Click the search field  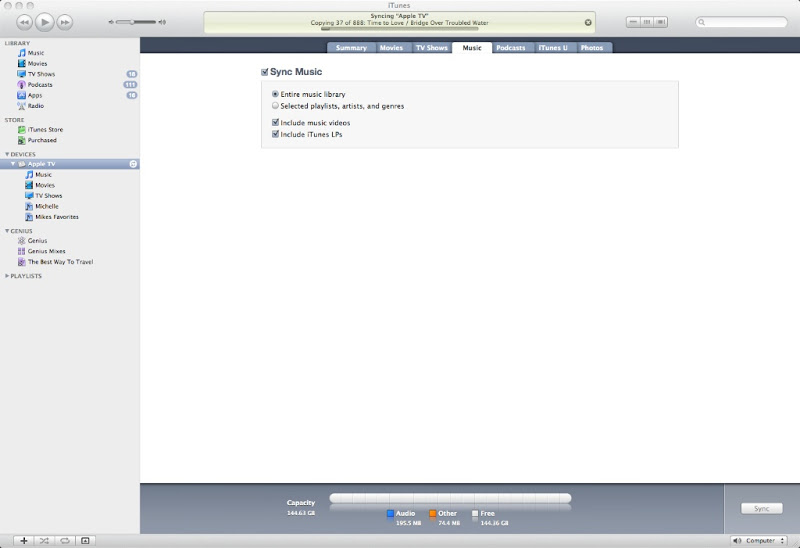(741, 22)
